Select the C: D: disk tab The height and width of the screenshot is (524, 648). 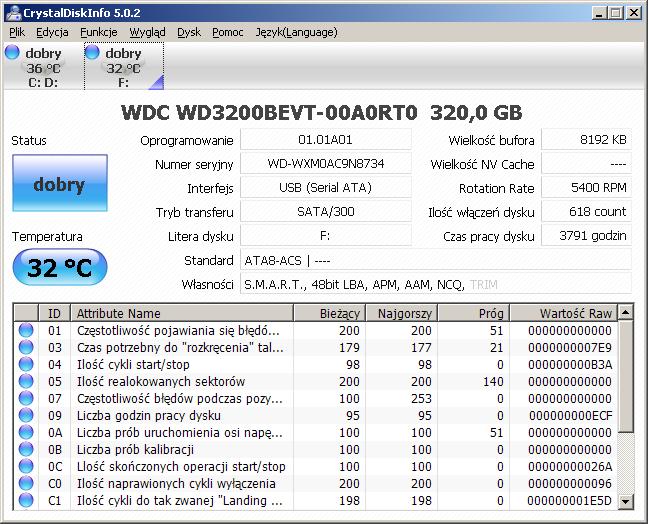(43, 66)
